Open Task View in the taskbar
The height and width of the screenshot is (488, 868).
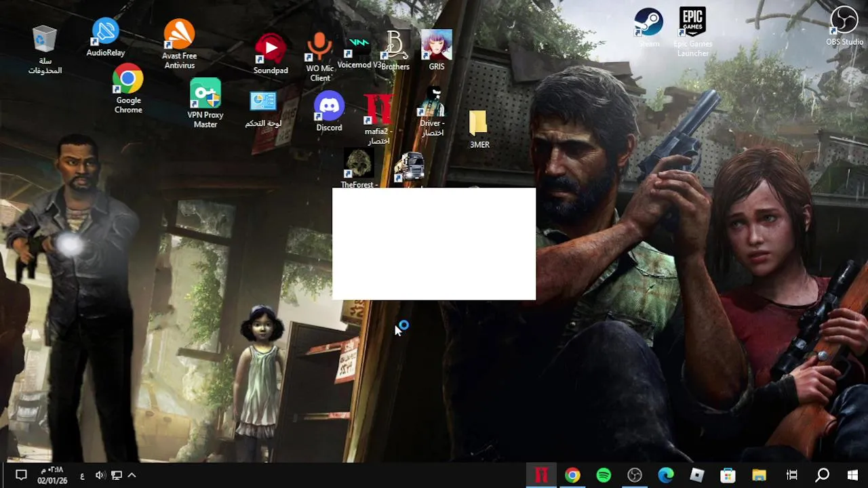[791, 475]
